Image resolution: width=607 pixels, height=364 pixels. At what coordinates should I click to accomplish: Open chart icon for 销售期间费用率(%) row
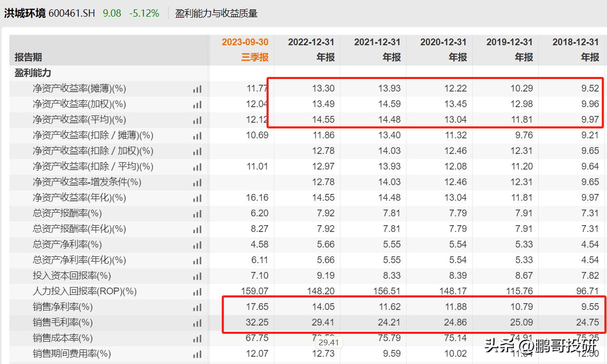coord(197,354)
